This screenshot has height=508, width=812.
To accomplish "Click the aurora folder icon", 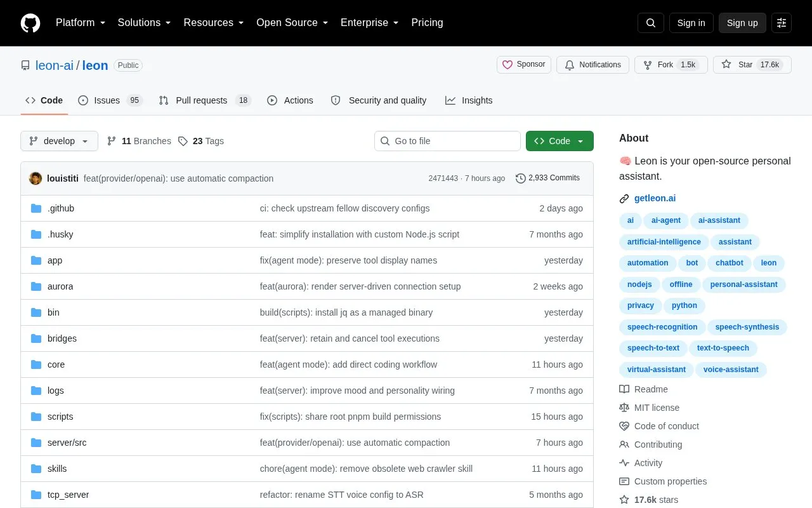I will (x=36, y=286).
